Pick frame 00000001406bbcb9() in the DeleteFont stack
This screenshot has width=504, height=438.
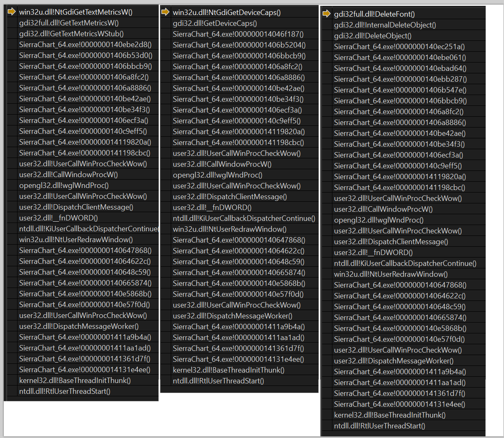pyautogui.click(x=400, y=101)
